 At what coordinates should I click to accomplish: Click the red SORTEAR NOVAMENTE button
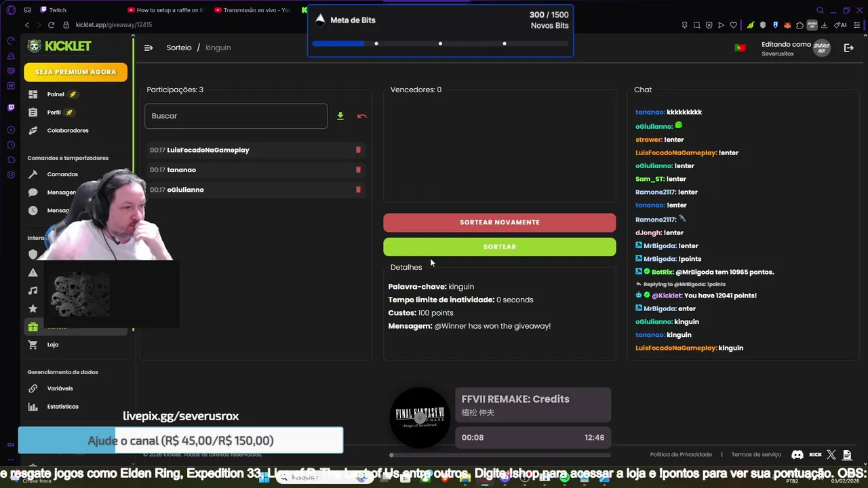(500, 222)
